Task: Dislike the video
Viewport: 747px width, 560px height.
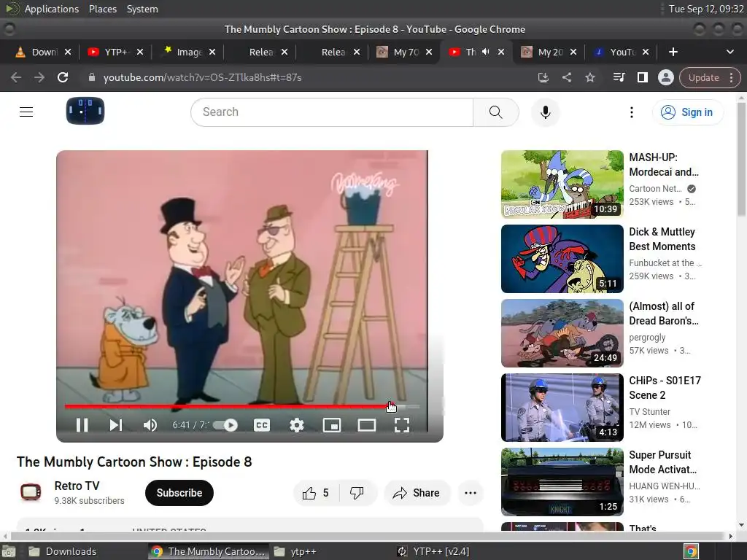Action: point(357,493)
